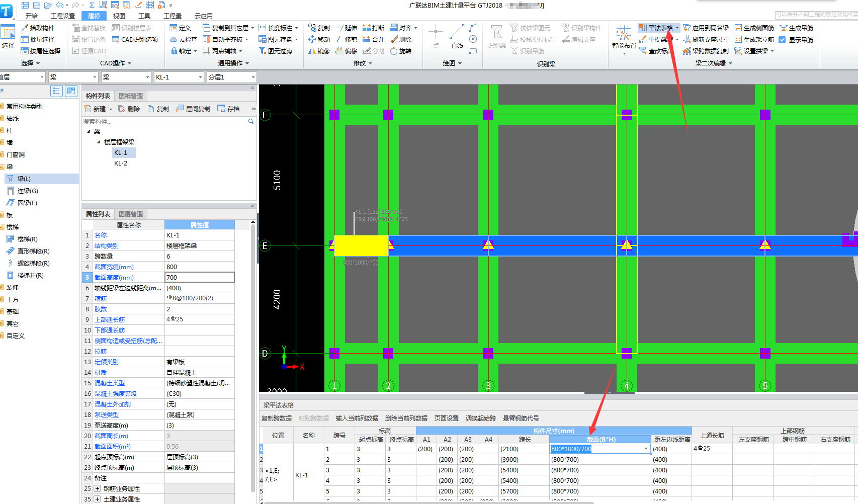Click 生成架立筋 generate erection rebar
Image resolution: width=858 pixels, height=504 pixels.
pos(754,39)
